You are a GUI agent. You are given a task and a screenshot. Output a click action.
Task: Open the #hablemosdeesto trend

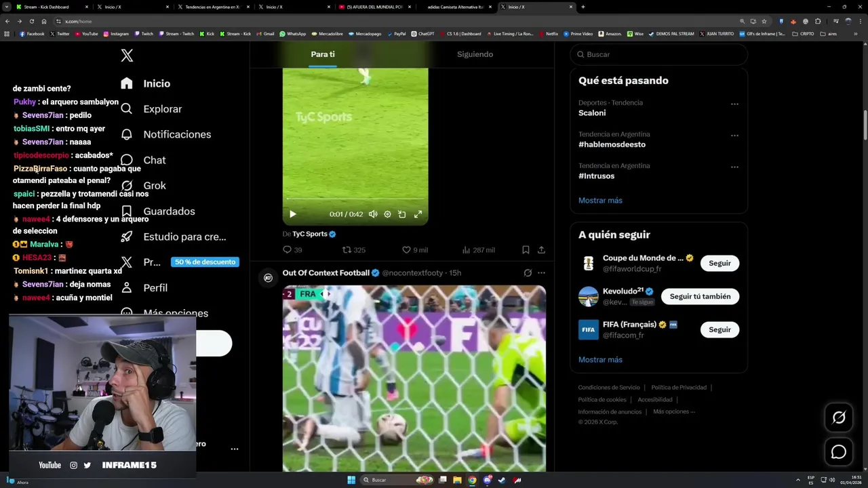pyautogui.click(x=612, y=144)
